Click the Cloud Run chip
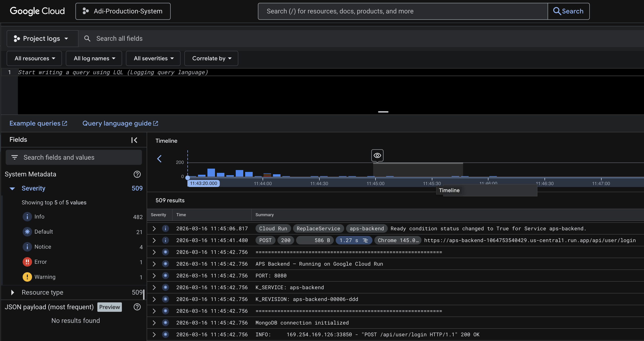Image resolution: width=644 pixels, height=341 pixels. point(273,229)
